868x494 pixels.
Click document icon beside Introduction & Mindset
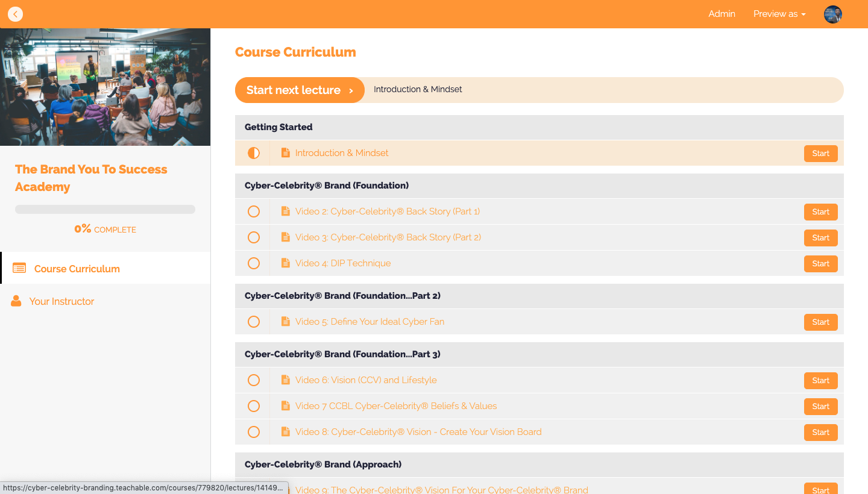pos(286,153)
